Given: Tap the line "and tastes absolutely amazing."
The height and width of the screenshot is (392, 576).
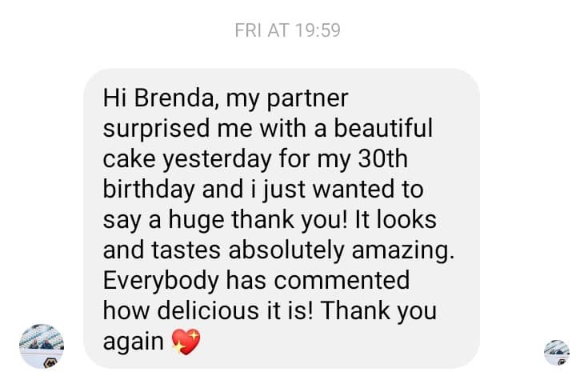Looking at the screenshot, I should pyautogui.click(x=278, y=250).
